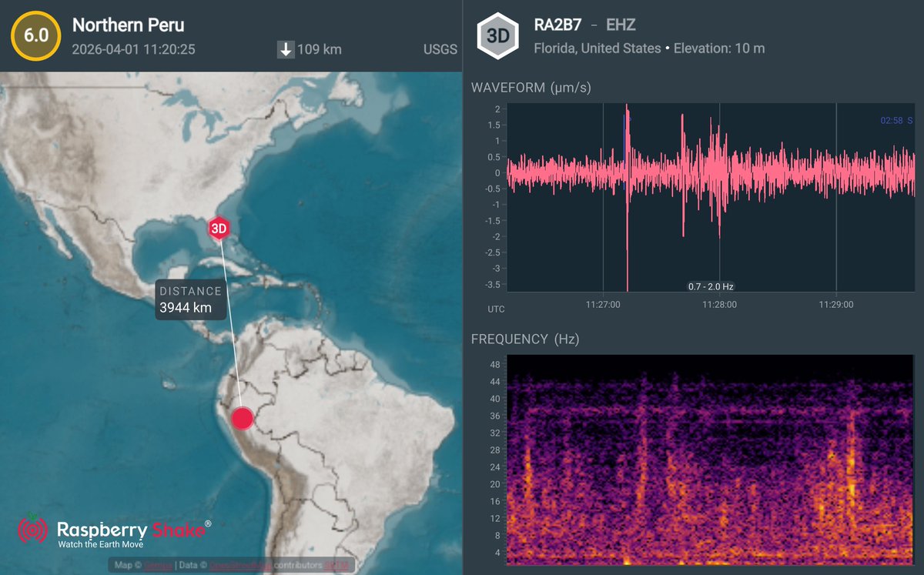
Task: Click the Florida, United States location text
Action: [x=598, y=48]
